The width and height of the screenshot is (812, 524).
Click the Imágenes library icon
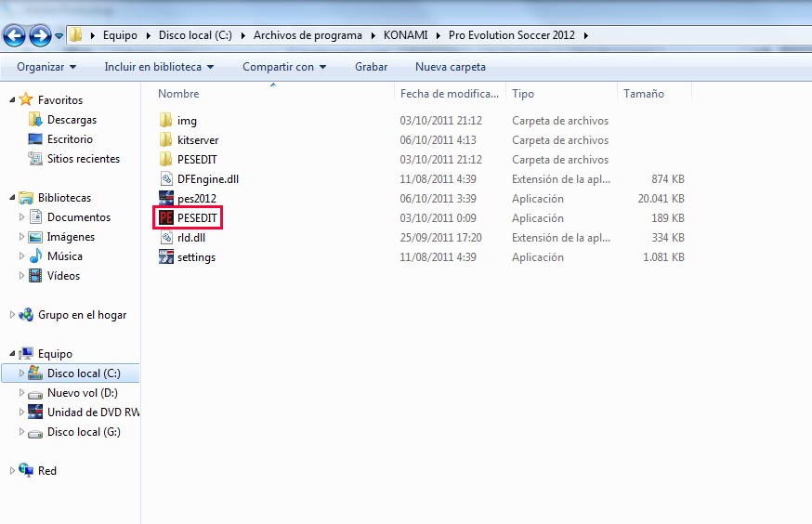point(35,237)
